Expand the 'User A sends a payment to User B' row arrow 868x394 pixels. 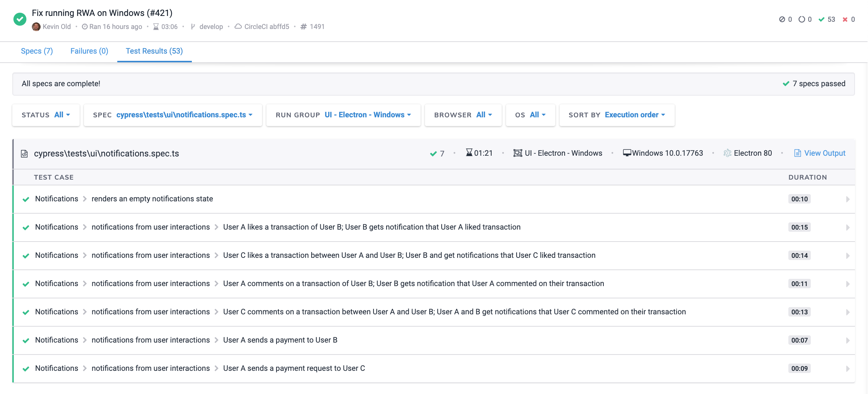point(848,340)
